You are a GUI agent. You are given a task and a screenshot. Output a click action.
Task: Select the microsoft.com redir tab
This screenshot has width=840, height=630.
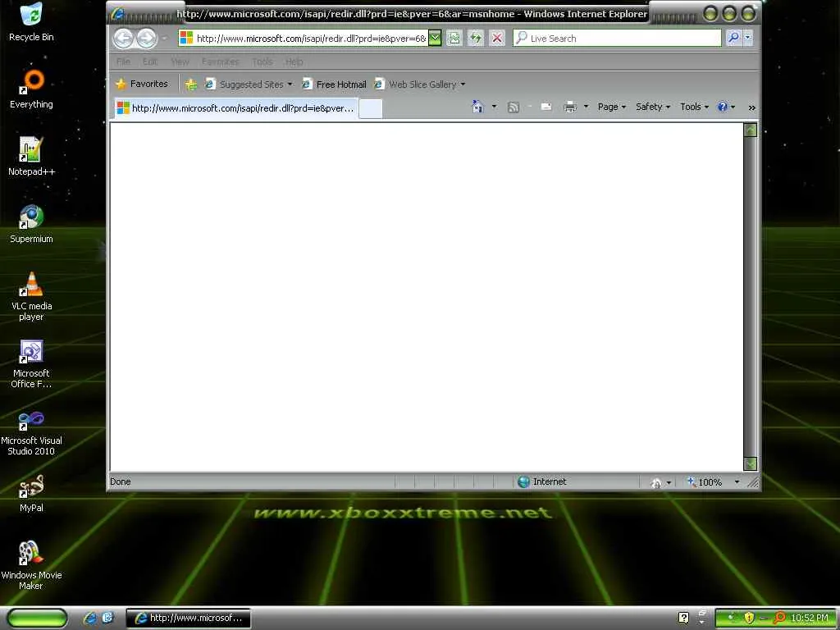[235, 108]
